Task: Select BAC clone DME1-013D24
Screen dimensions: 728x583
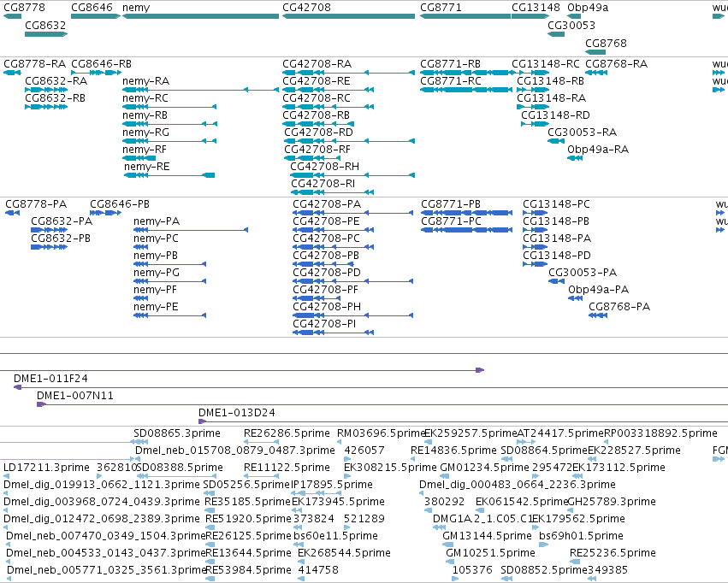Action: click(x=237, y=413)
